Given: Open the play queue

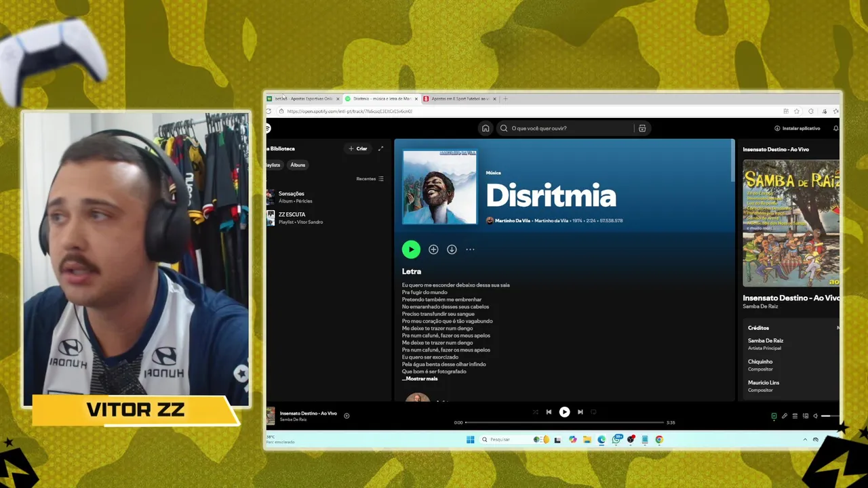Looking at the screenshot, I should pyautogui.click(x=795, y=416).
